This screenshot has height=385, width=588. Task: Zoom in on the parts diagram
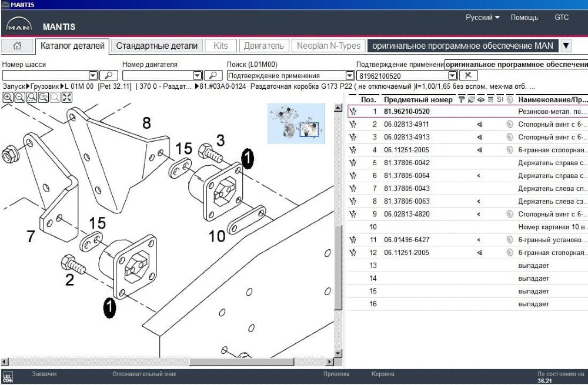coord(8,98)
